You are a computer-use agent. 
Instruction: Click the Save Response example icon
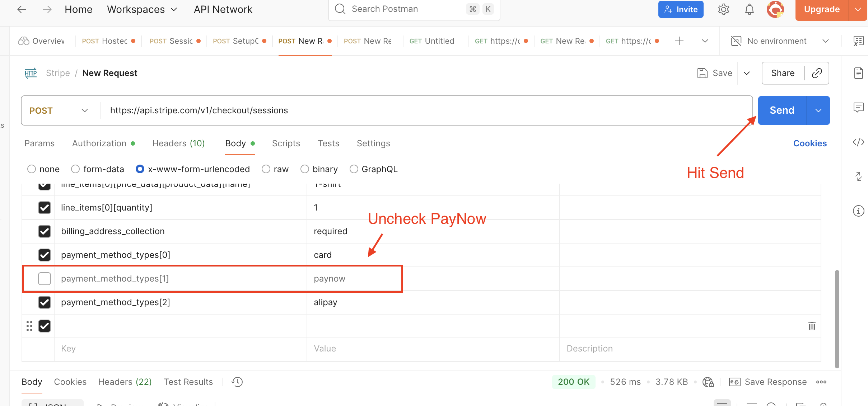click(735, 382)
